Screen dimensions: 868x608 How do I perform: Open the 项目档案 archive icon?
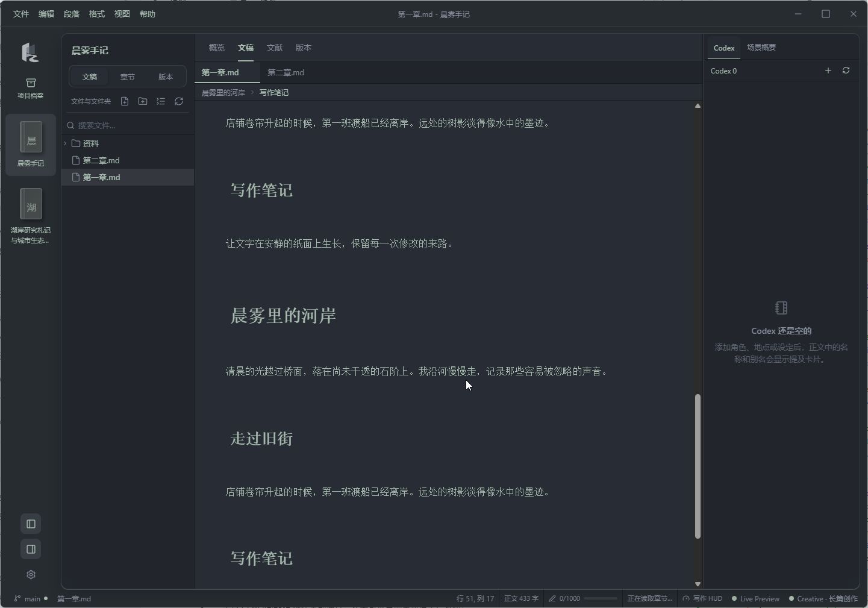pyautogui.click(x=31, y=88)
